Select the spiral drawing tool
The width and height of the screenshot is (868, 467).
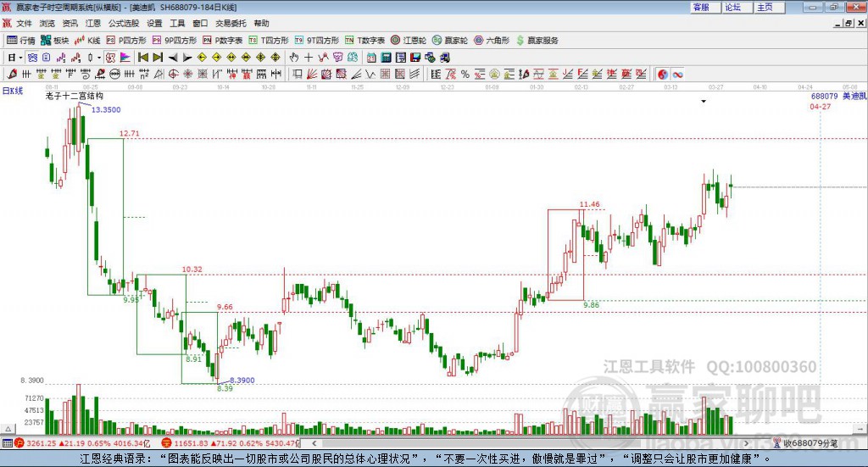click(x=86, y=74)
